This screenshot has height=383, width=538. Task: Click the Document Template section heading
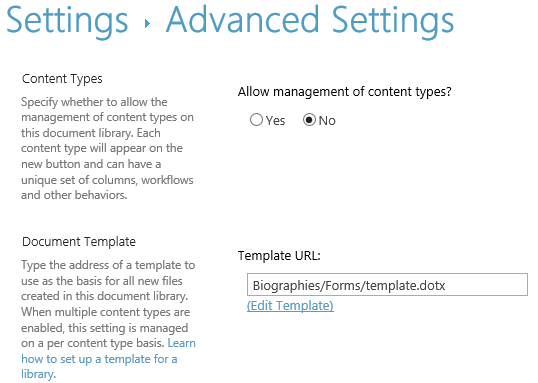[x=79, y=242]
